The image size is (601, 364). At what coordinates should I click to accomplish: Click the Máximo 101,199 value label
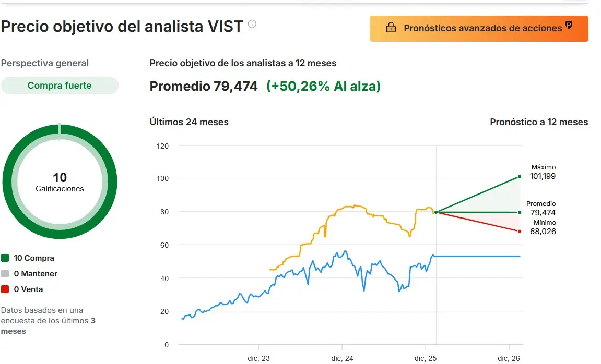pyautogui.click(x=543, y=176)
